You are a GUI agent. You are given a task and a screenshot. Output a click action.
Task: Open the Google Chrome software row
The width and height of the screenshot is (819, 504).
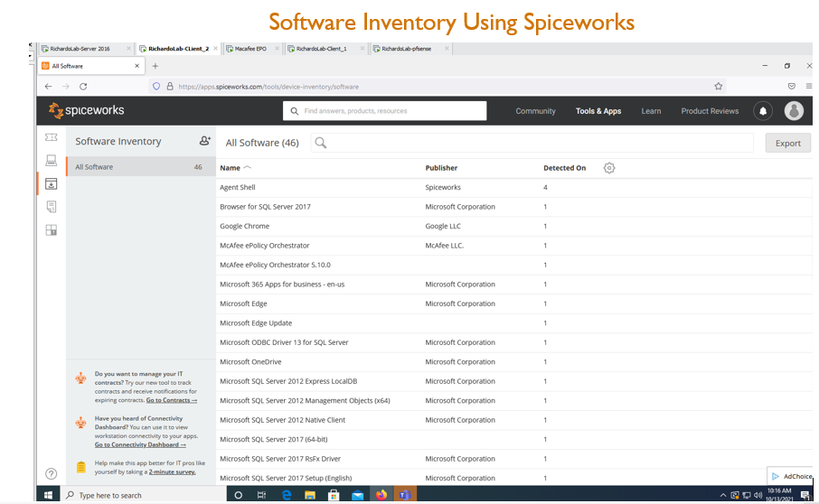point(514,226)
